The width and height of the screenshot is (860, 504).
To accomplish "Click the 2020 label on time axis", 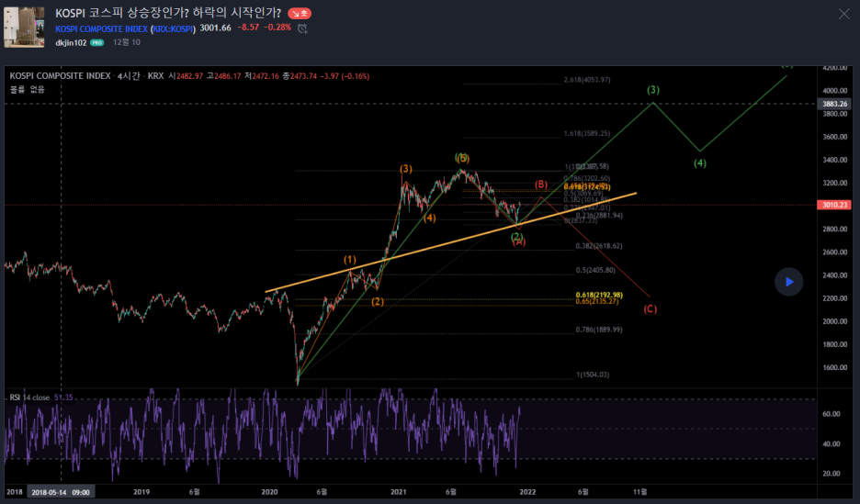I will click(269, 492).
